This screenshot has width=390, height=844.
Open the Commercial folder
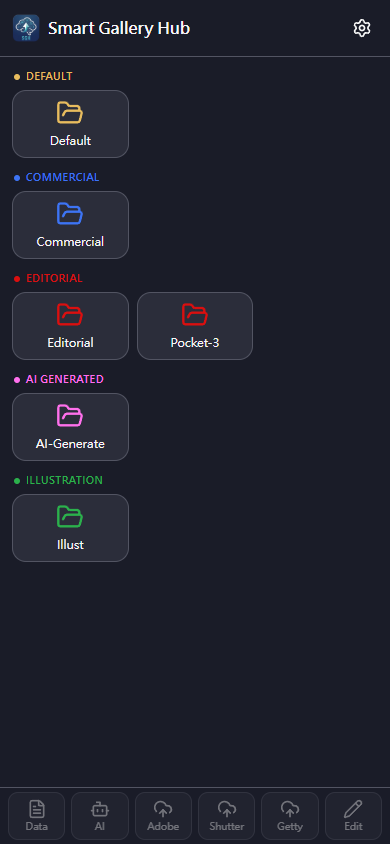[x=70, y=225]
